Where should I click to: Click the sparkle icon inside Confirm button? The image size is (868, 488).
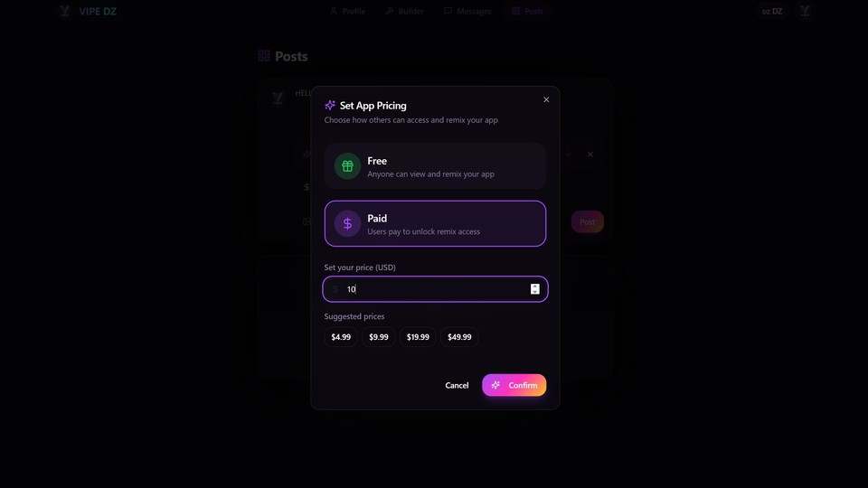[495, 385]
